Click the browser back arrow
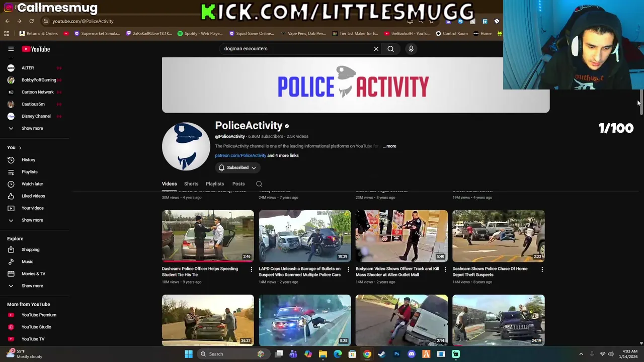Viewport: 644px width, 362px height. click(x=7, y=21)
